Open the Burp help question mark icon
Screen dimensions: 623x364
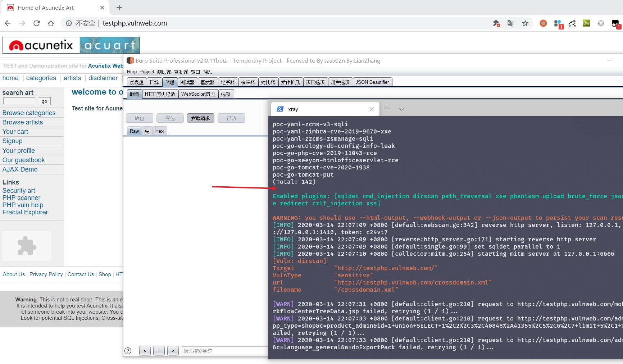[x=128, y=351]
